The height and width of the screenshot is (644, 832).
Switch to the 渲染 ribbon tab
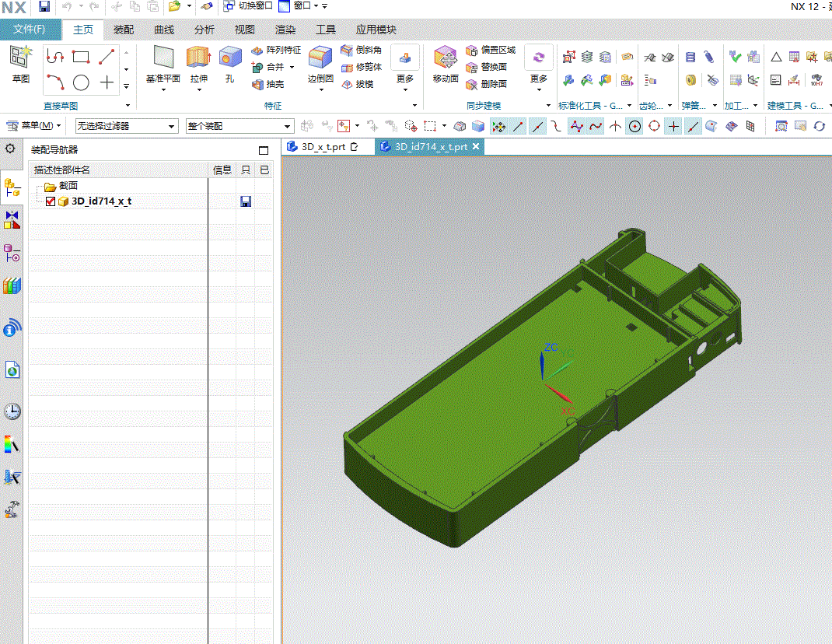[x=285, y=30]
